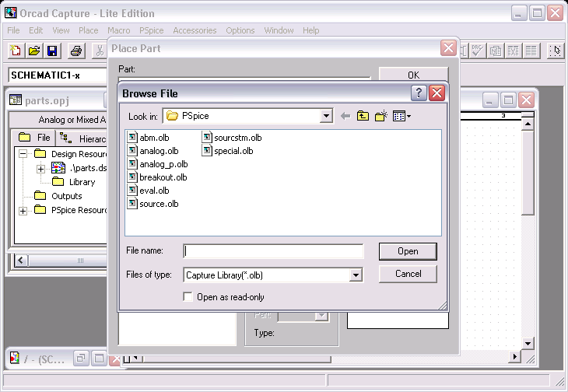Switch to the Hierarchy tab in project panel
This screenshot has width=568, height=392.
click(82, 138)
